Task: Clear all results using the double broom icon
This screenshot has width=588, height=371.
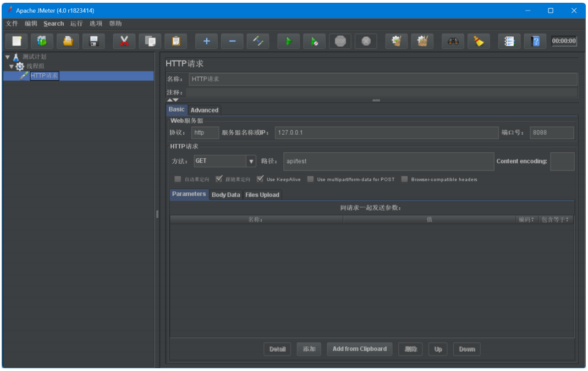Action: (x=422, y=41)
